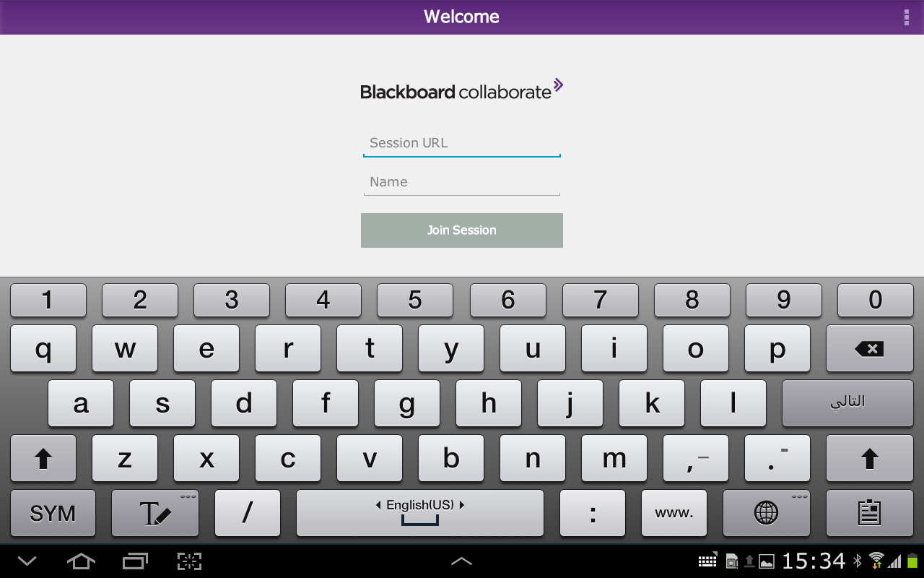Tap the letter e key
The image size is (924, 578).
(x=206, y=349)
